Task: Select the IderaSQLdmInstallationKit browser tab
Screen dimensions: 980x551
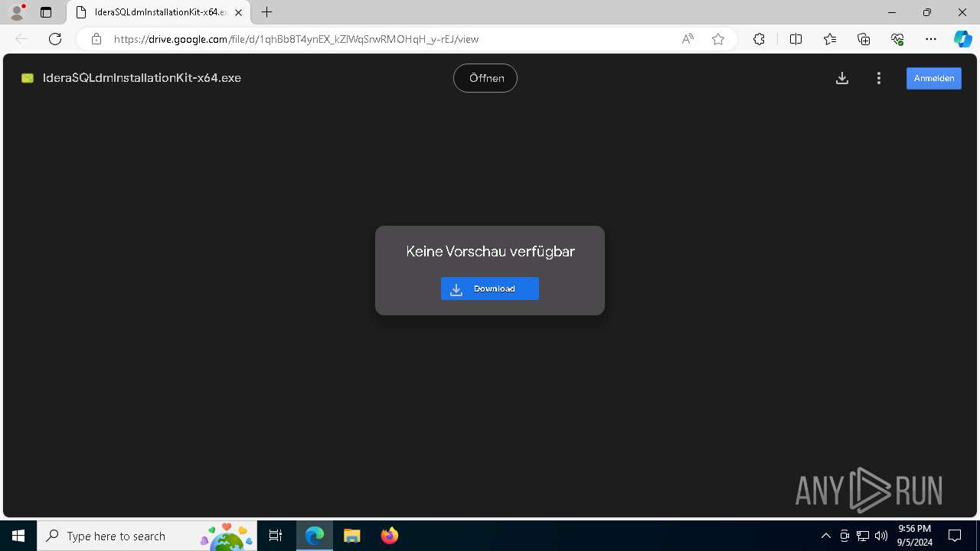Action: click(159, 12)
